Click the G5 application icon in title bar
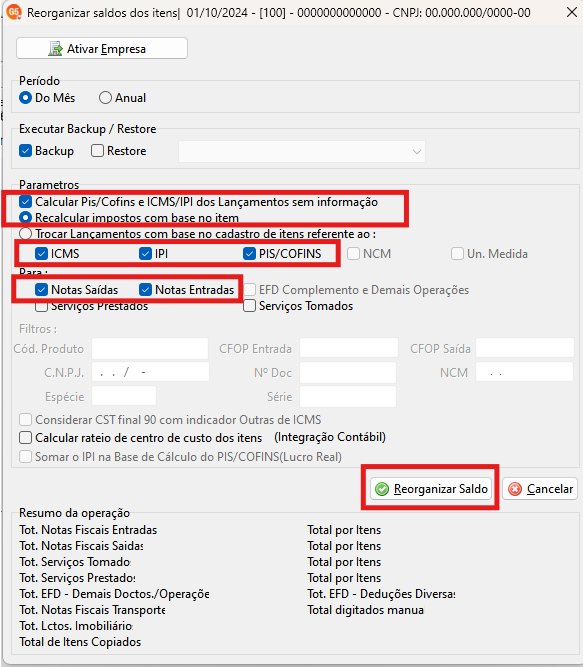 pyautogui.click(x=14, y=12)
